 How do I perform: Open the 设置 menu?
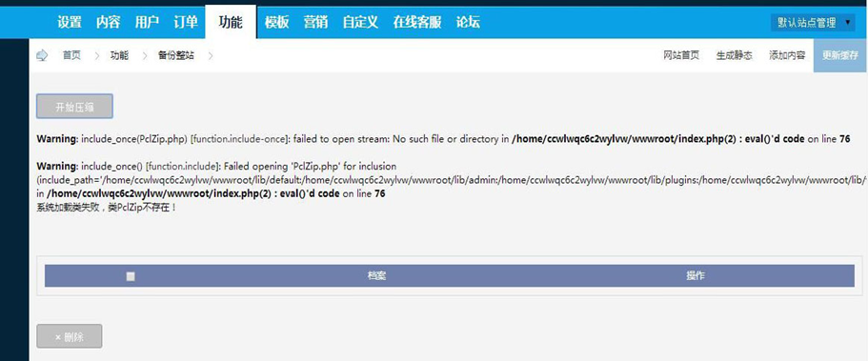point(70,22)
